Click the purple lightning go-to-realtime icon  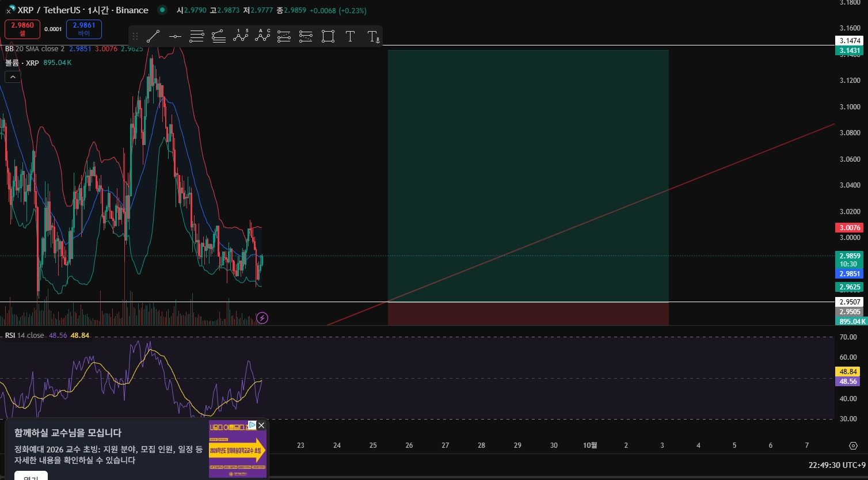point(262,318)
